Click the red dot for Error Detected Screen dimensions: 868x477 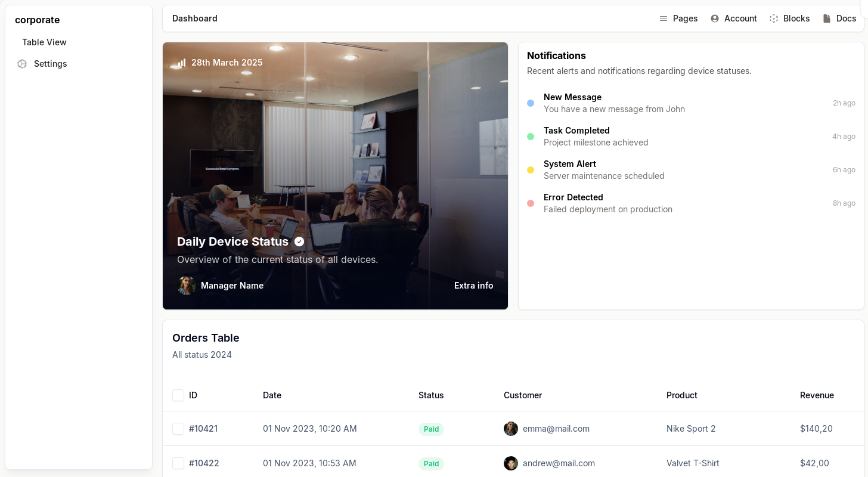(531, 203)
